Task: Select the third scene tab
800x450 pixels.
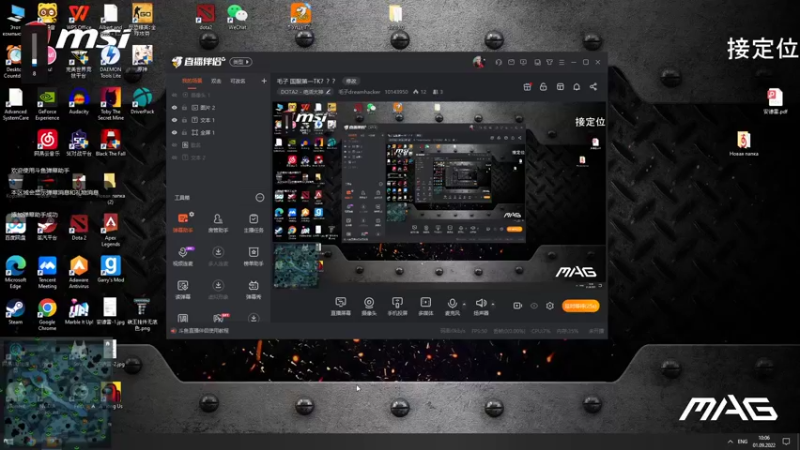Action: (x=238, y=81)
